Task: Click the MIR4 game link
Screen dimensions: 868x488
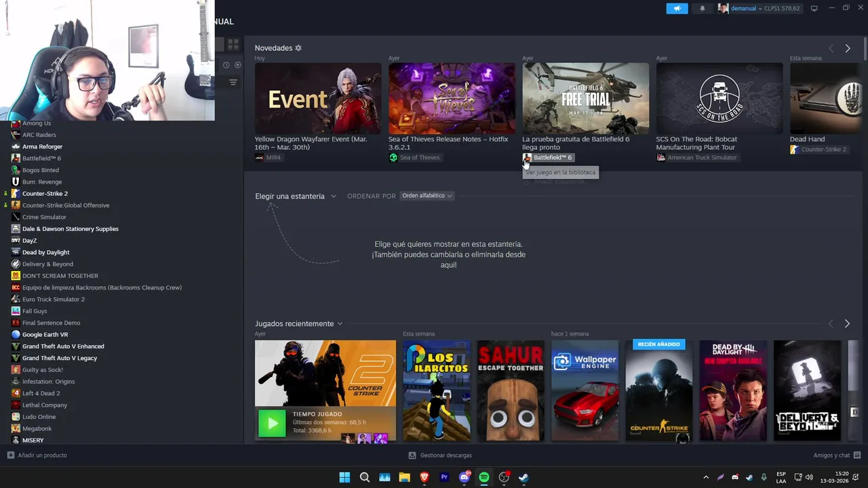Action: [x=269, y=157]
